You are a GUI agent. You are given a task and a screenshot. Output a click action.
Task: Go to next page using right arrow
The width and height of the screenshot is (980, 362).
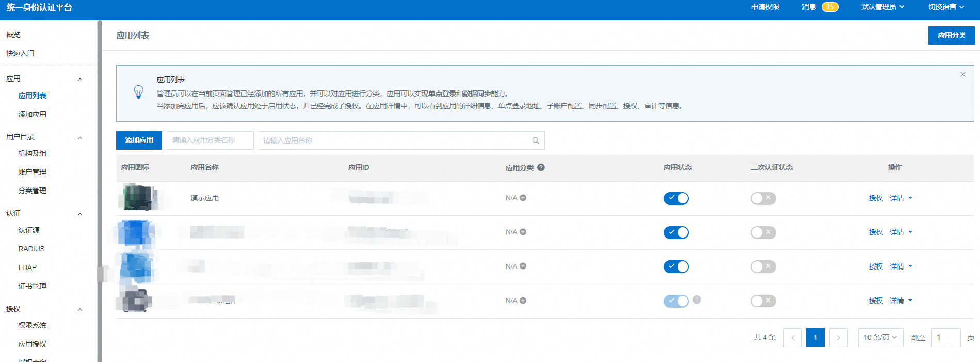tap(838, 338)
